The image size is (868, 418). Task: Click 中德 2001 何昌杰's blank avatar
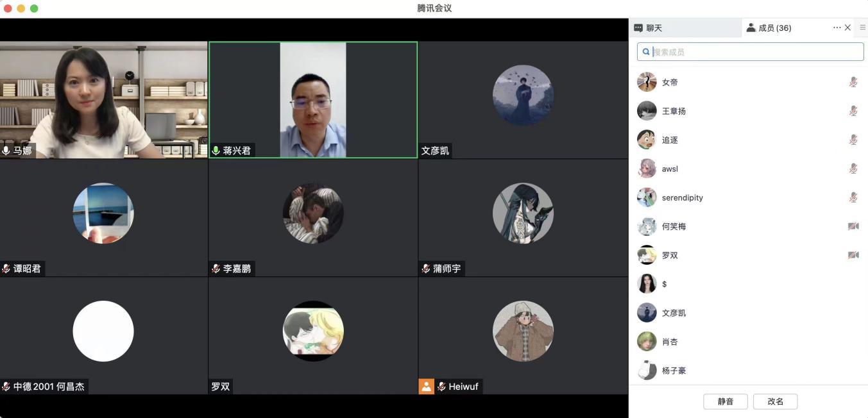click(x=103, y=331)
